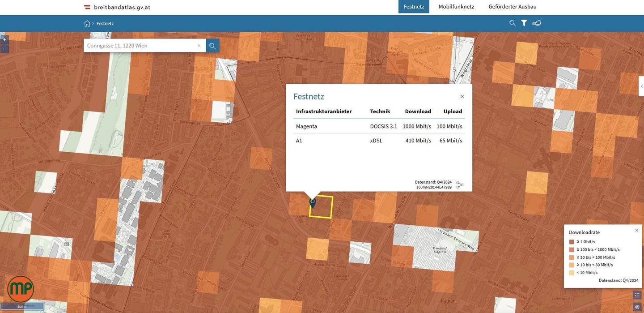
Task: Click the 100 Mbit/s upload value for Magenta
Action: (x=449, y=126)
